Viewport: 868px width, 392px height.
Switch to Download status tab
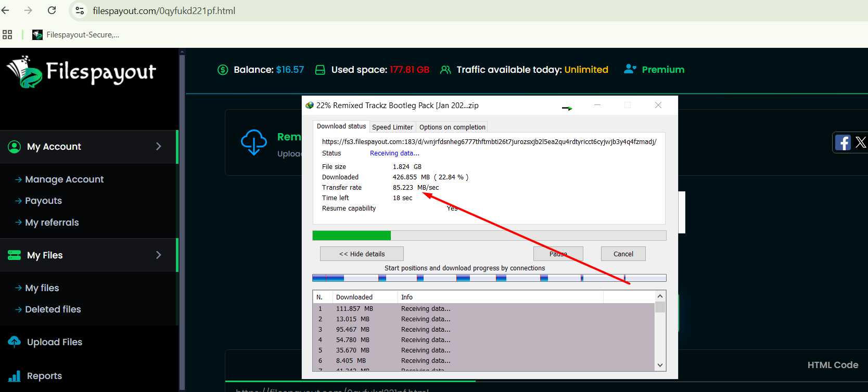341,126
